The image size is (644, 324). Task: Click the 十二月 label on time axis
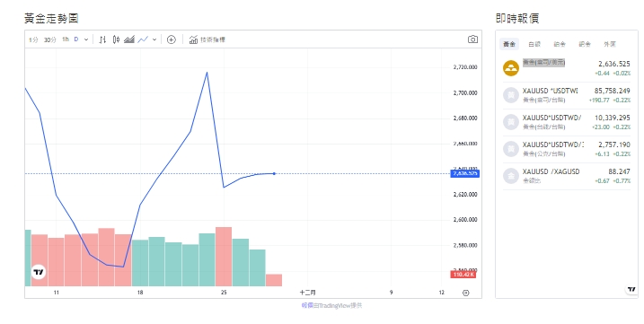(x=307, y=293)
